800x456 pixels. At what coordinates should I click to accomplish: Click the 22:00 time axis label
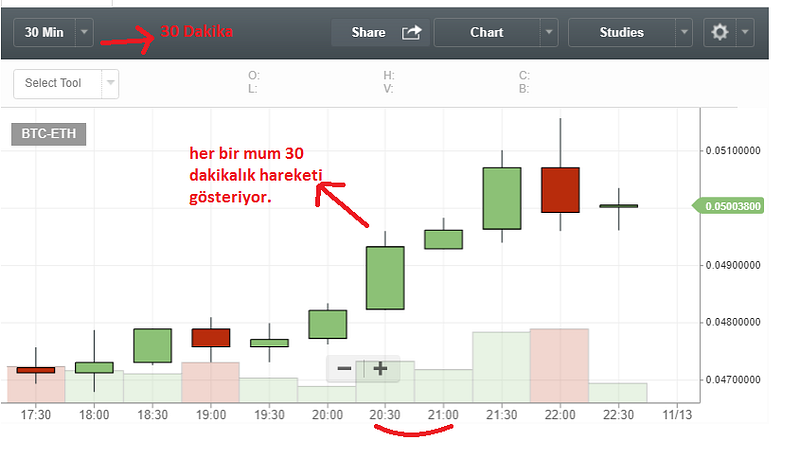click(560, 415)
